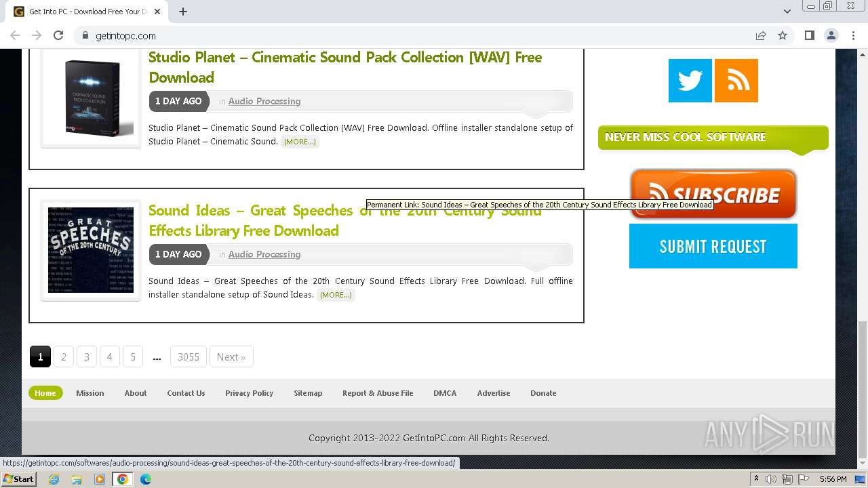Reload the page with refresh icon
The image size is (868, 488).
coord(58,35)
